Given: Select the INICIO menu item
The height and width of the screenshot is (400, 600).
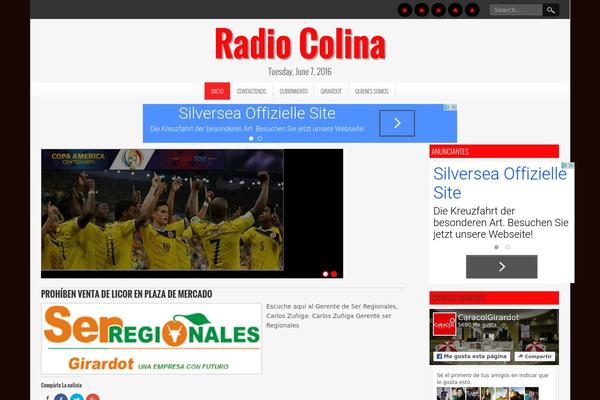Looking at the screenshot, I should pos(217,91).
